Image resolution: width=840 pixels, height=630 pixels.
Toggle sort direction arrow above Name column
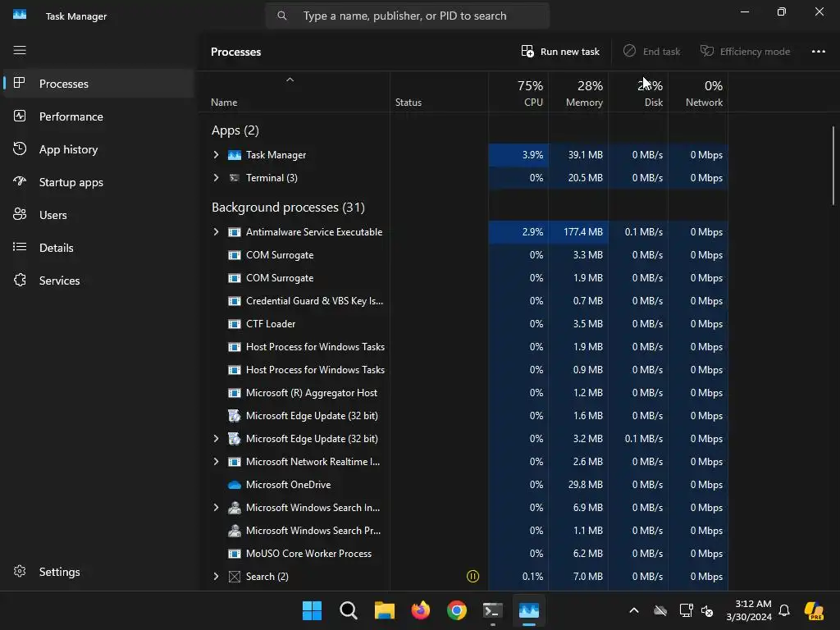(x=290, y=80)
